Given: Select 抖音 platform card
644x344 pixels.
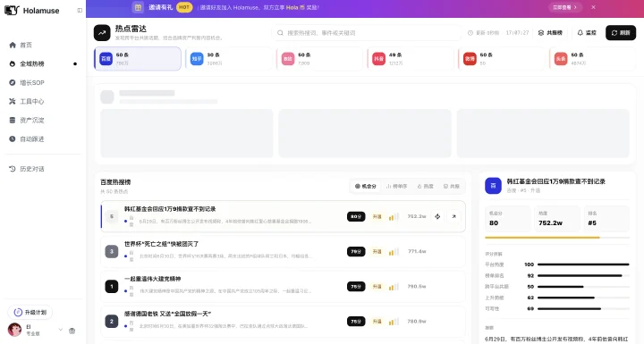Looking at the screenshot, I should 411,59.
